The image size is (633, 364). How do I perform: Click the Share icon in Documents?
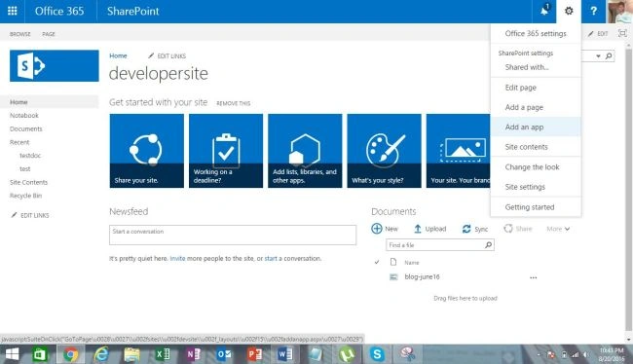tap(508, 229)
